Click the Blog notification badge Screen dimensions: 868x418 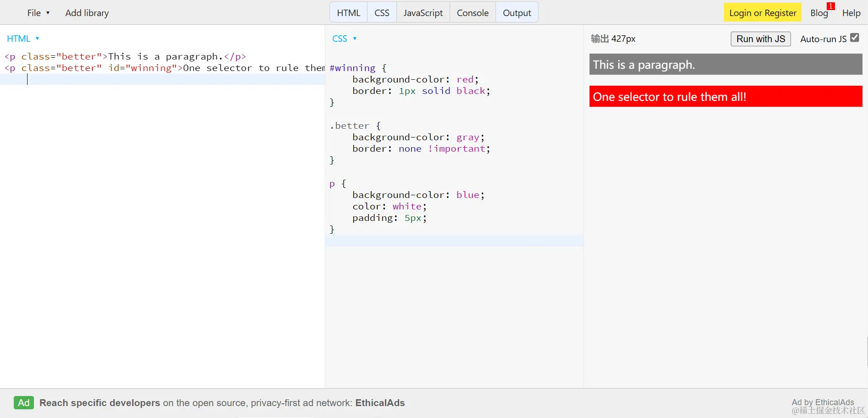point(831,6)
